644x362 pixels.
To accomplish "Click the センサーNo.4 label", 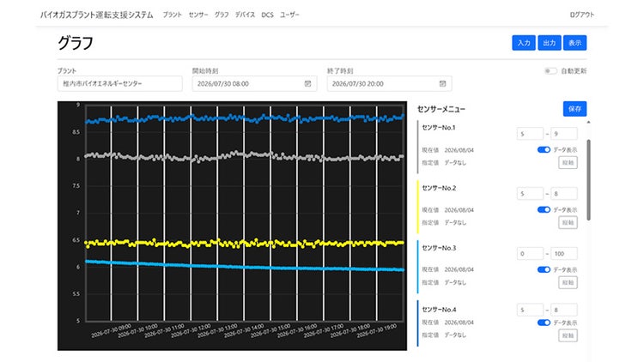I will 439,310.
